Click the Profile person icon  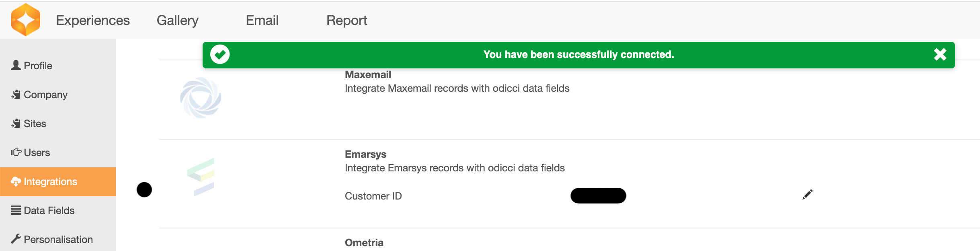(16, 65)
